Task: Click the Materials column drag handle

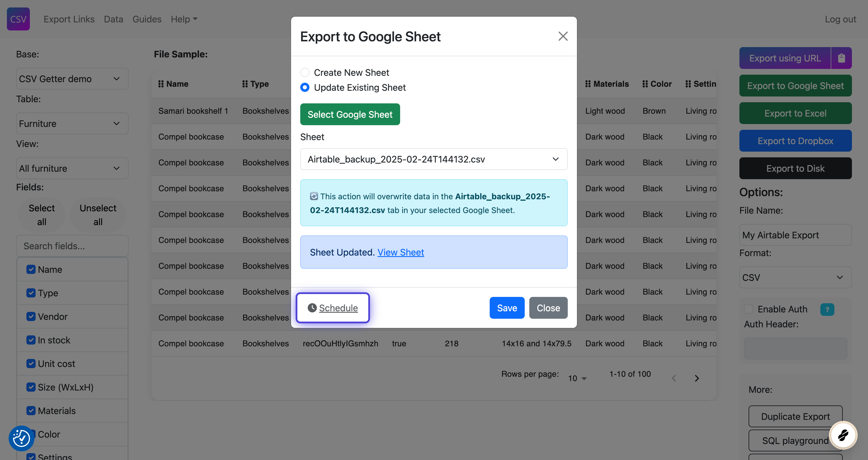Action: pos(588,84)
